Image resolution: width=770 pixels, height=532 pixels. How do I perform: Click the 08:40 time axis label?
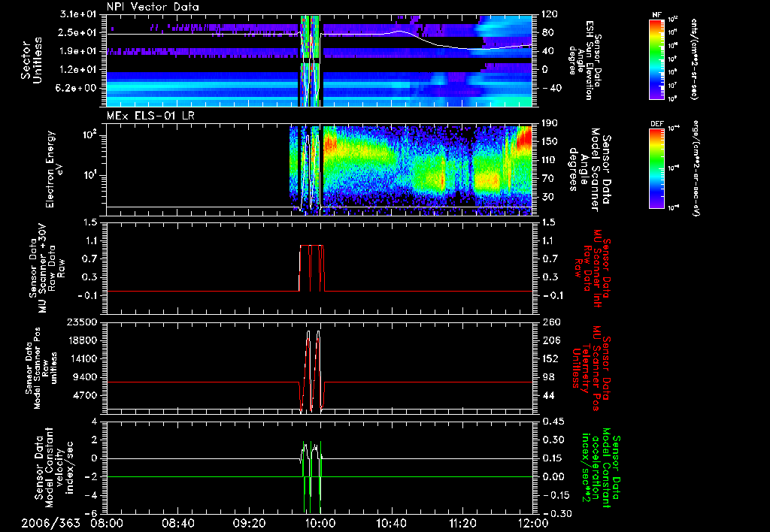click(x=178, y=521)
